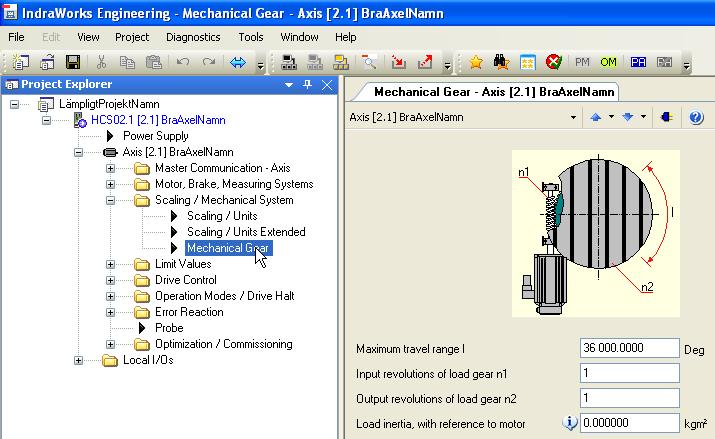The width and height of the screenshot is (715, 439).
Task: Click the blue up arrow navigation icon
Action: tap(595, 117)
